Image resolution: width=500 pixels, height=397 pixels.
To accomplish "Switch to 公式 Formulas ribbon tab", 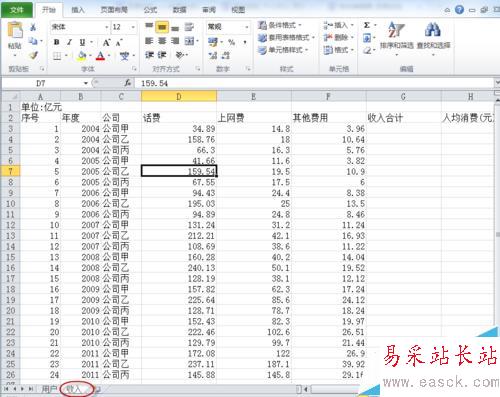I will click(150, 10).
